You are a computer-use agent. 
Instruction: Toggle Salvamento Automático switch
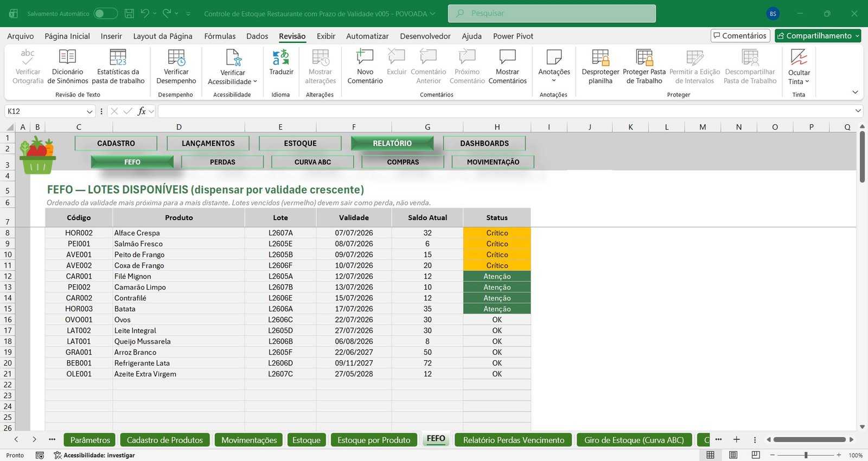click(x=105, y=14)
